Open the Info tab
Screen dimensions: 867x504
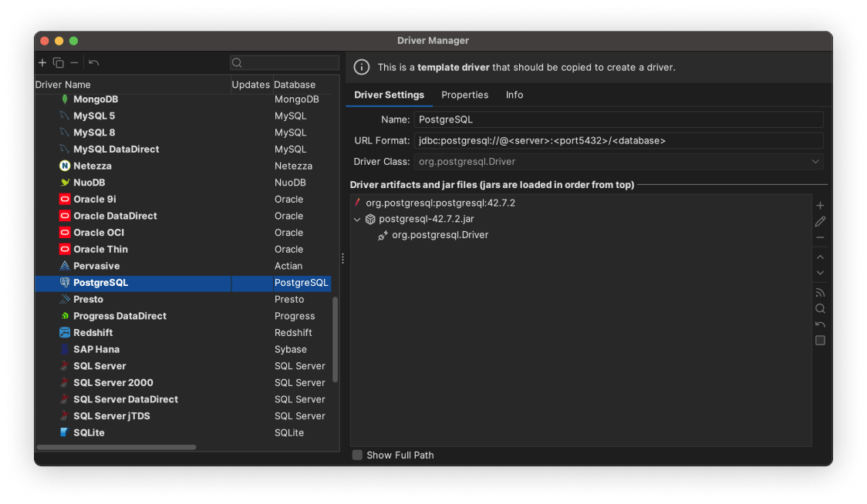pos(514,95)
